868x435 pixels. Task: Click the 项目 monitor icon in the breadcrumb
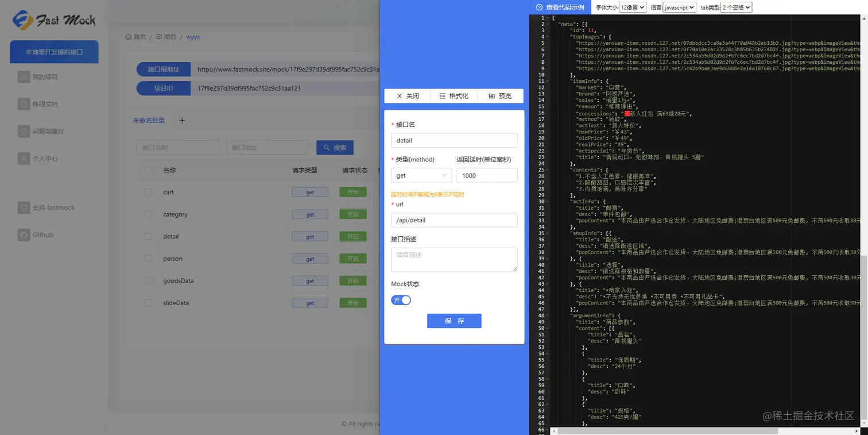tap(158, 37)
